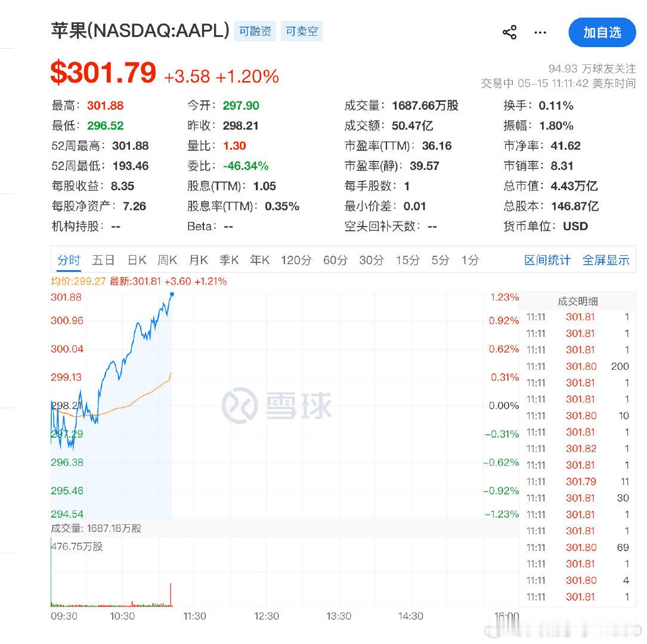The height and width of the screenshot is (644, 647).
Task: Click the 量比 value 1.30
Action: tap(234, 145)
